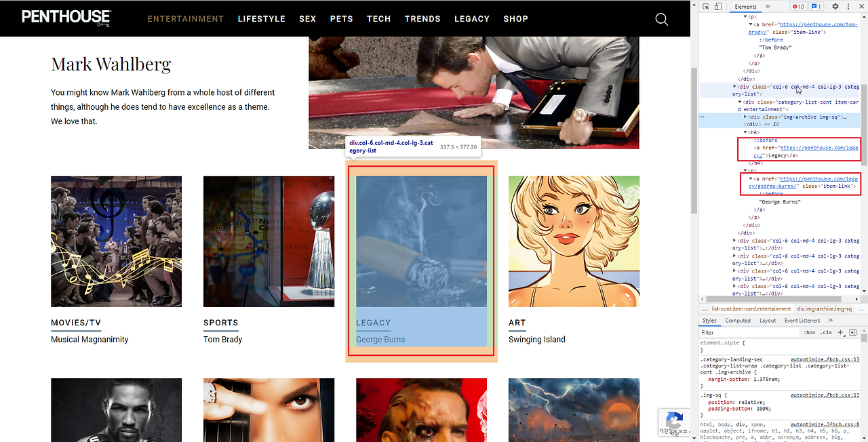This screenshot has width=868, height=442.
Task: Activate the DevTools inspect element picker
Action: click(707, 7)
